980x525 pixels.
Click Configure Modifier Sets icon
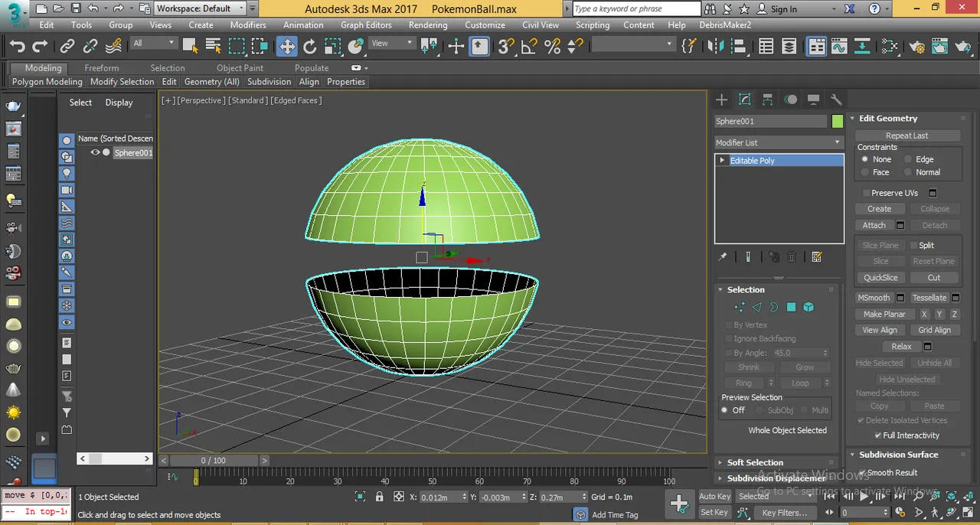[817, 257]
